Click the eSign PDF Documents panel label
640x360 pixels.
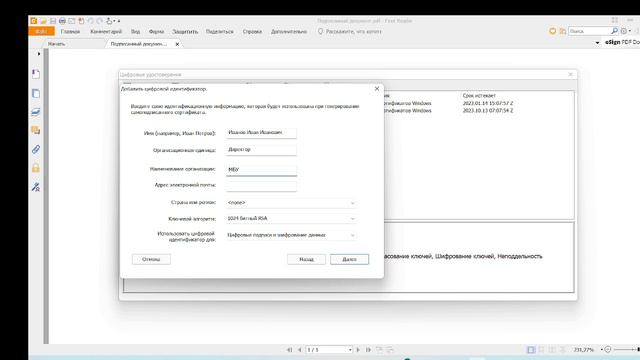[622, 42]
